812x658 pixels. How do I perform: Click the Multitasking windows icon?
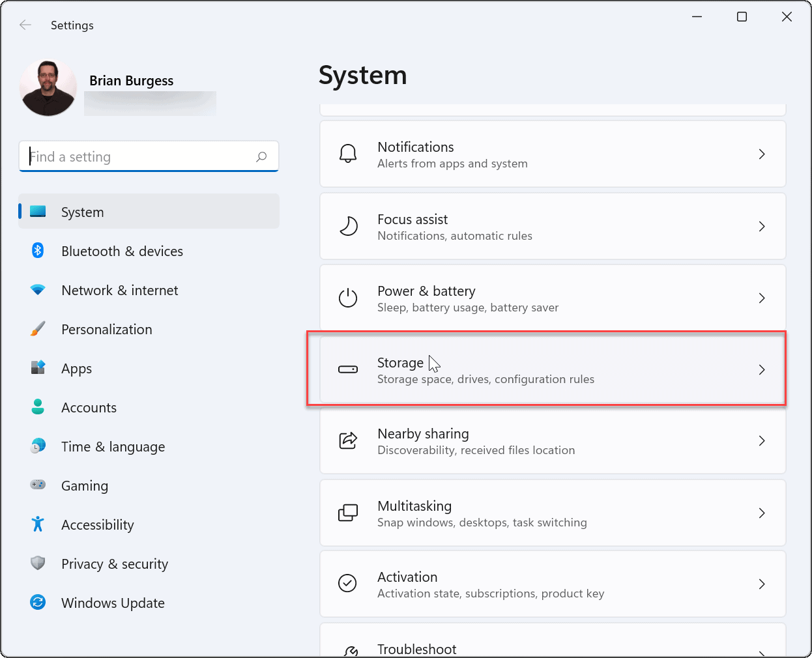(348, 513)
